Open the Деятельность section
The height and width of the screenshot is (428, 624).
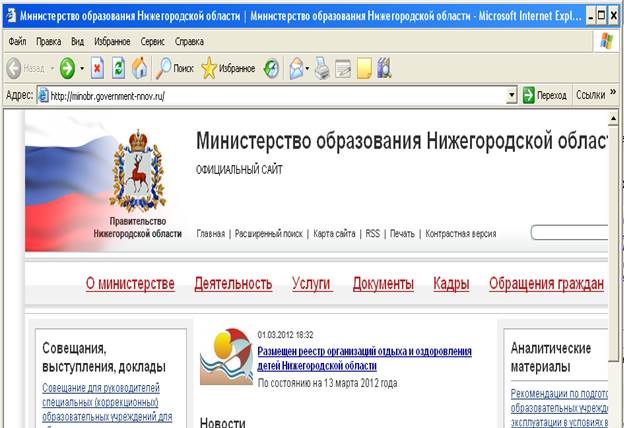tap(233, 284)
